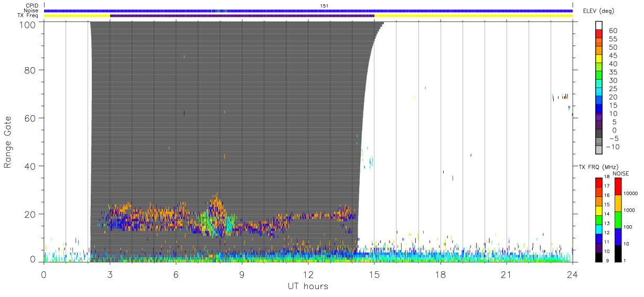The width and height of the screenshot is (644, 297).
Task: Click the 12 tick on UT hours axis
Action: point(308,274)
